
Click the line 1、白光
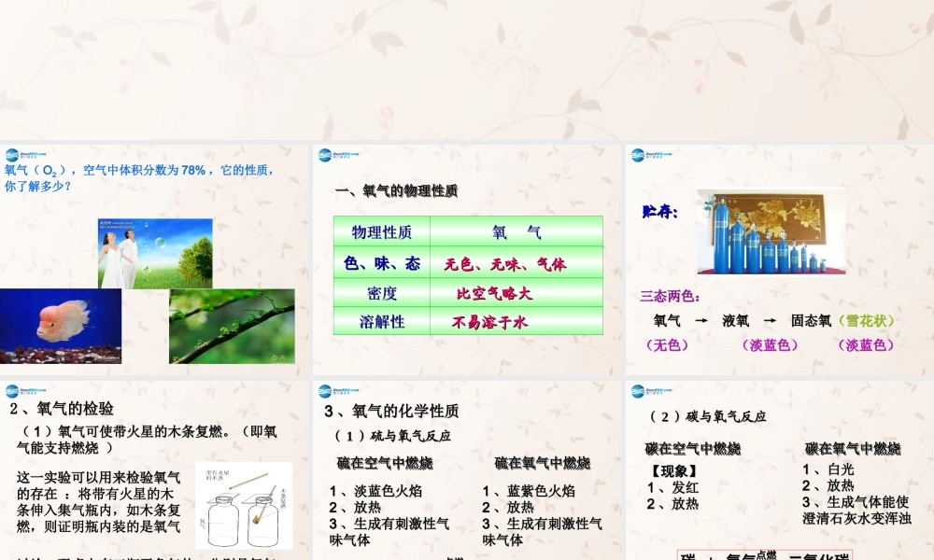[x=828, y=469]
